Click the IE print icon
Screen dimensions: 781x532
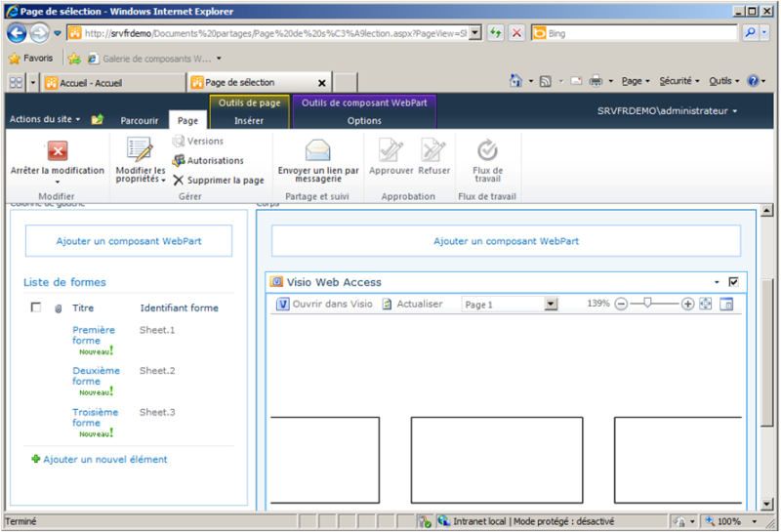tap(596, 81)
